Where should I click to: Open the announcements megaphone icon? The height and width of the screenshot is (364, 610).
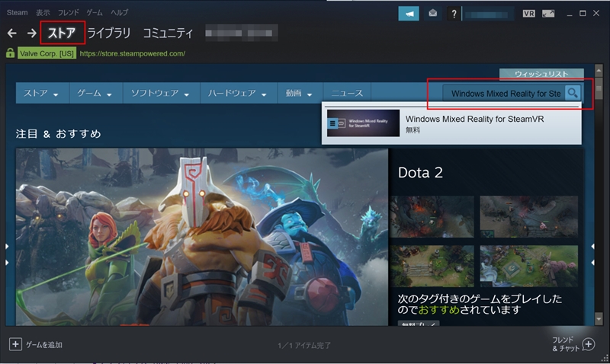tap(409, 14)
